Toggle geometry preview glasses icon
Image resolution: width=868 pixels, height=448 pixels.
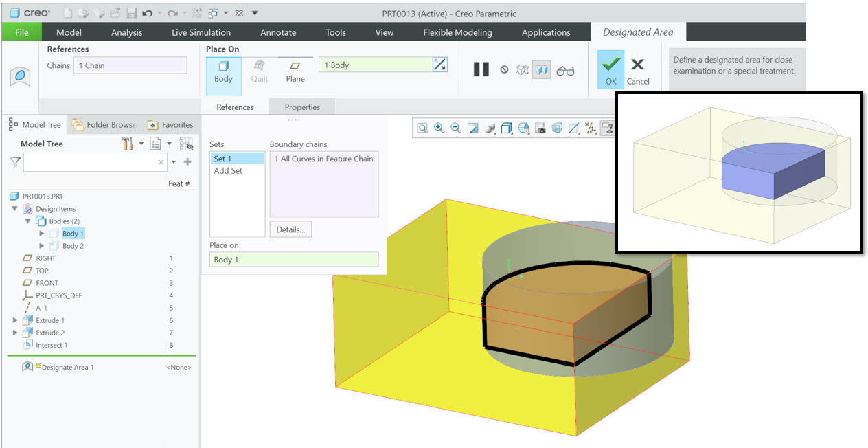click(x=566, y=69)
